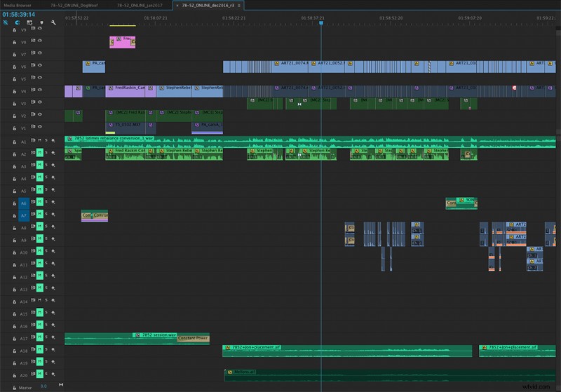Click Constant Power transition on A17
The image size is (561, 392).
(x=194, y=338)
